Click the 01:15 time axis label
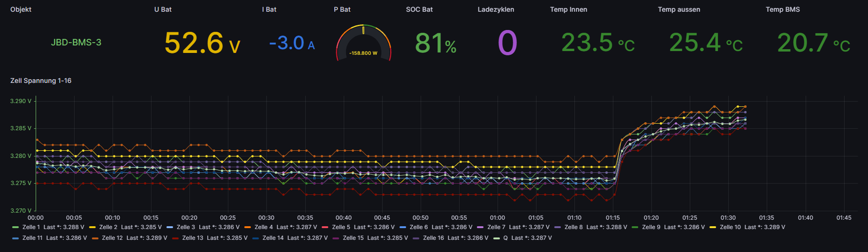The height and width of the screenshot is (252, 868). (612, 218)
